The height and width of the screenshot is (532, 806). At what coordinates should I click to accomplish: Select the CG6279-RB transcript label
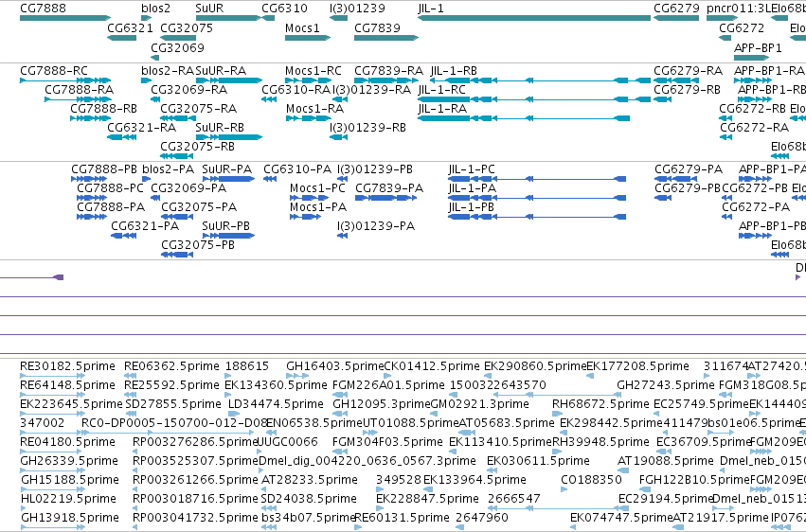[x=688, y=89]
